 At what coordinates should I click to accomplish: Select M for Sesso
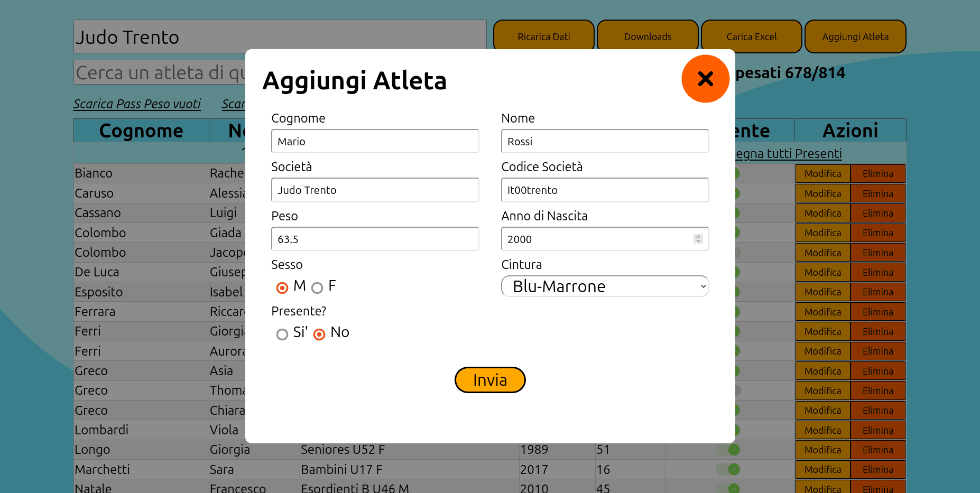point(282,287)
